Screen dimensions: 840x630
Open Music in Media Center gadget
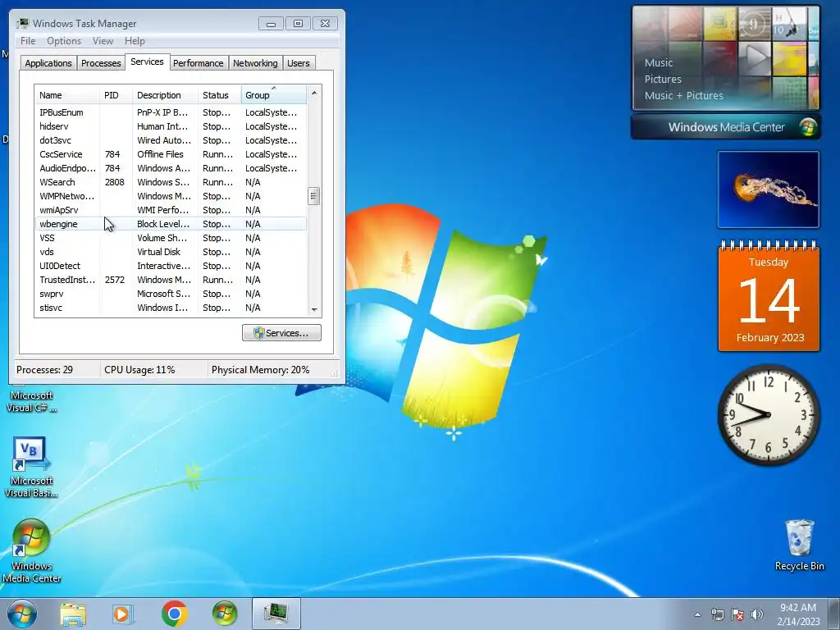coord(659,62)
